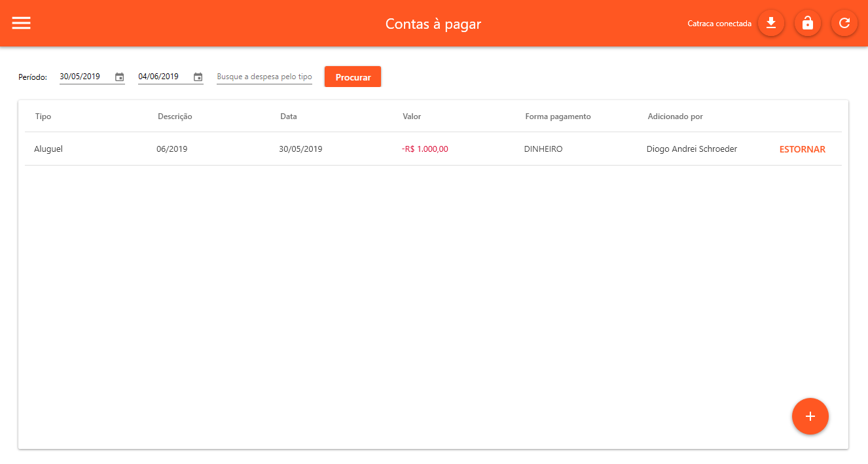Click the Adicionado por column header
The height and width of the screenshot is (464, 868).
tap(675, 116)
